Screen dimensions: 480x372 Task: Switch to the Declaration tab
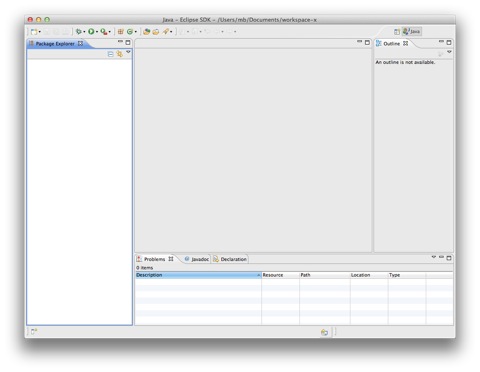(230, 259)
